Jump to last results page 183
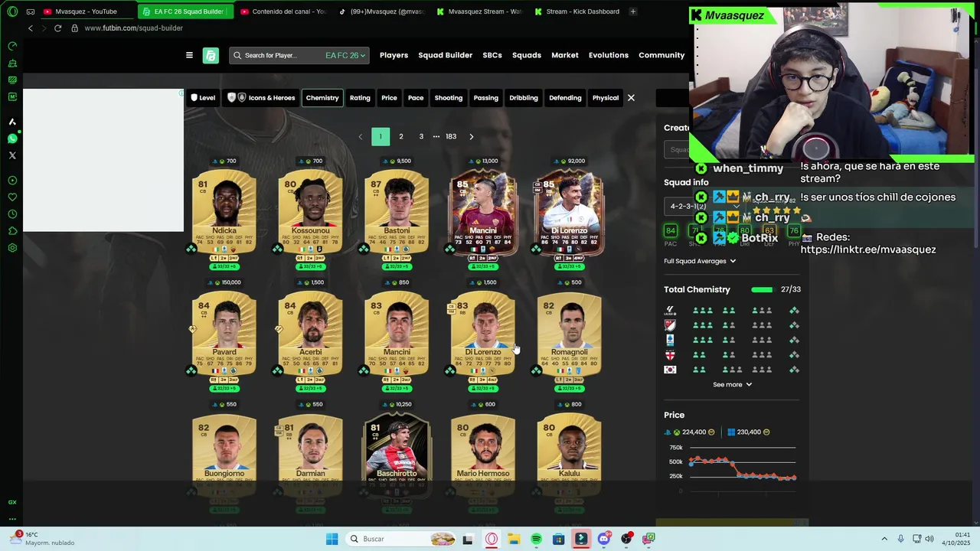Screen dimensions: 980x551 click(x=451, y=137)
